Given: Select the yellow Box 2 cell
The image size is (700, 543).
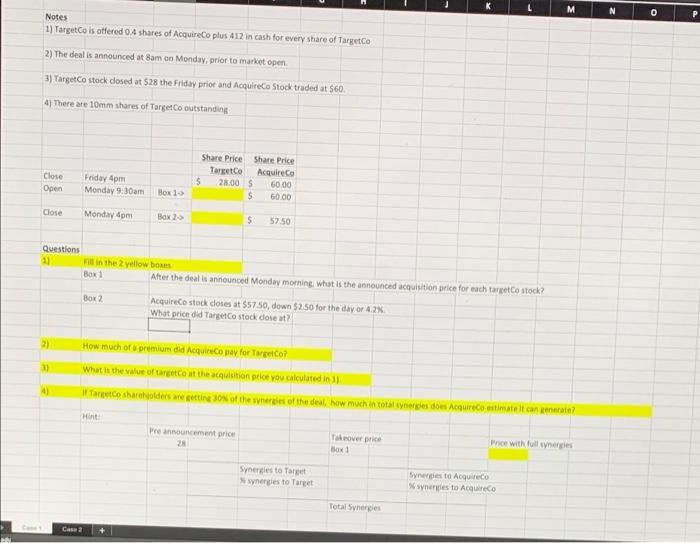Looking at the screenshot, I should pos(217,218).
